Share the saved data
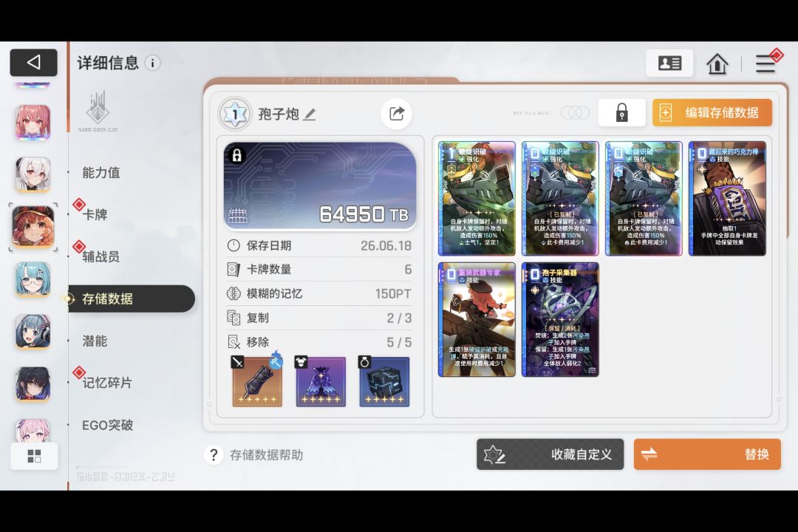Image resolution: width=798 pixels, height=532 pixels. coord(397,114)
